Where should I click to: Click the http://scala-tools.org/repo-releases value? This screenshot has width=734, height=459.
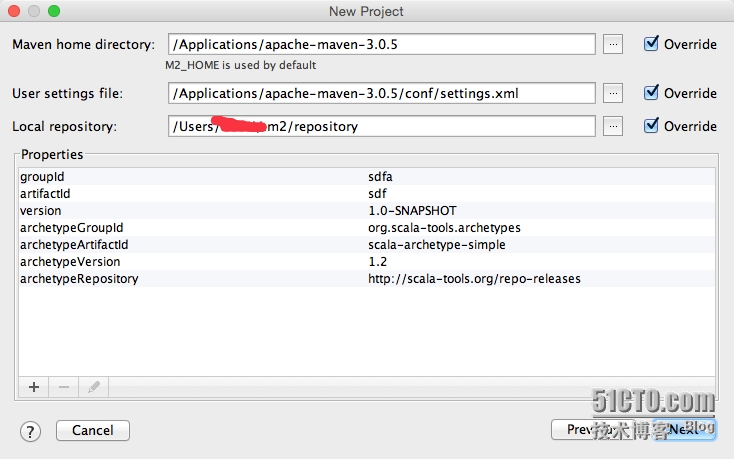474,279
